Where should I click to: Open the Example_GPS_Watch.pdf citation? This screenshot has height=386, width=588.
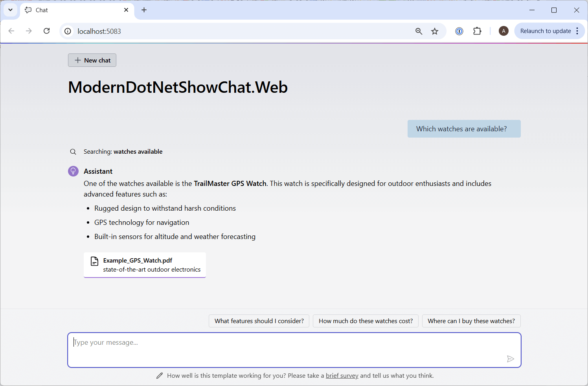(x=145, y=265)
